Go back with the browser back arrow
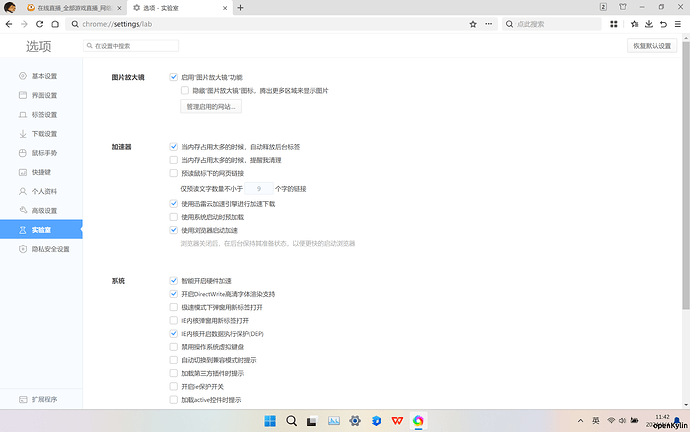This screenshot has width=690, height=432. pyautogui.click(x=9, y=24)
